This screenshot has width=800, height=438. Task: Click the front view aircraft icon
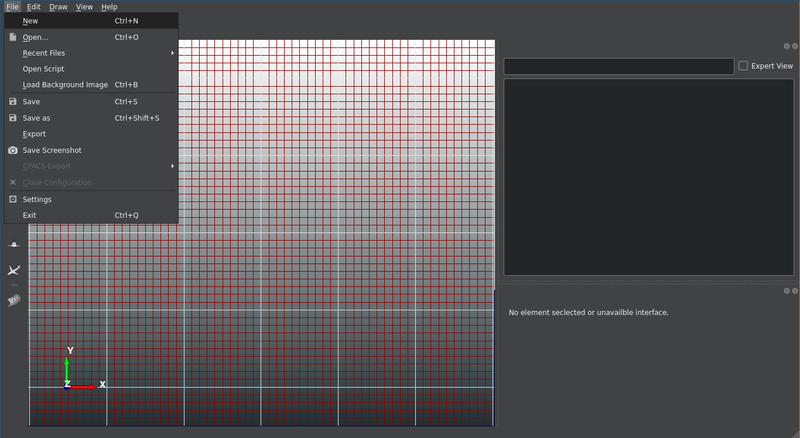14,244
